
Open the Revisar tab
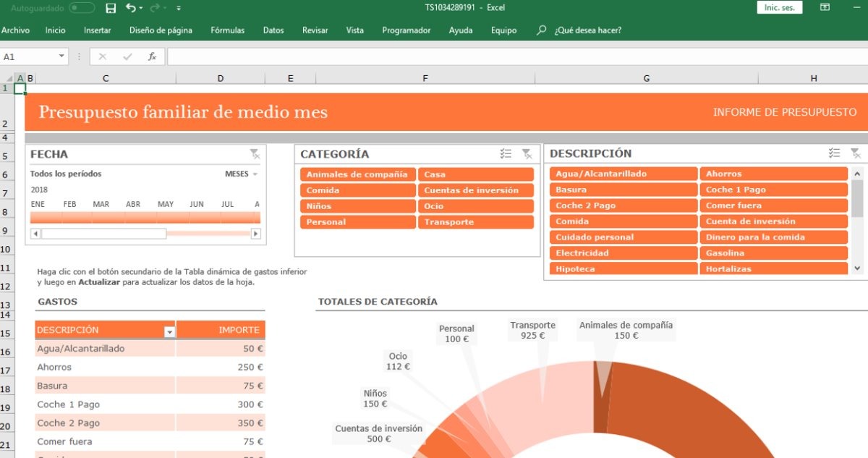(315, 30)
